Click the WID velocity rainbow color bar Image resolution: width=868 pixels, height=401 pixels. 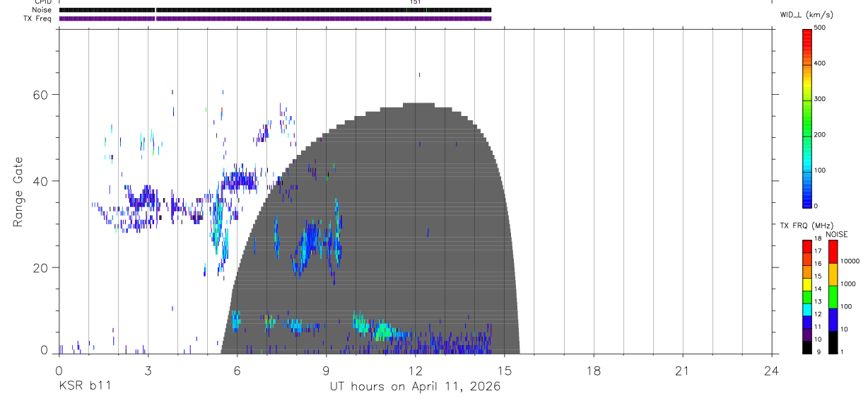coord(807,117)
